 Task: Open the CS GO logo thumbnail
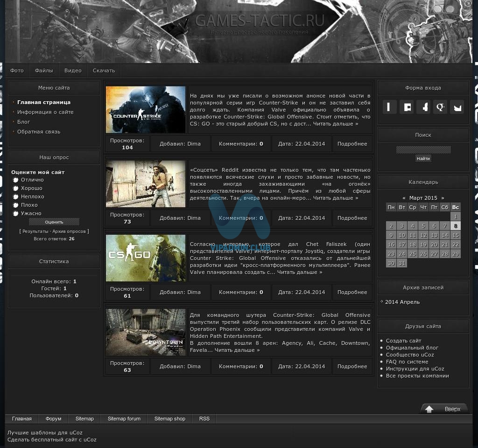point(146,258)
